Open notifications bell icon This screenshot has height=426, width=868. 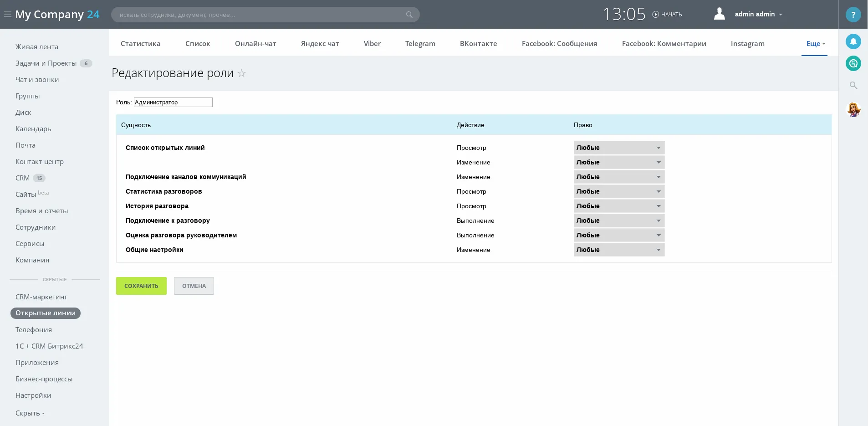(853, 41)
